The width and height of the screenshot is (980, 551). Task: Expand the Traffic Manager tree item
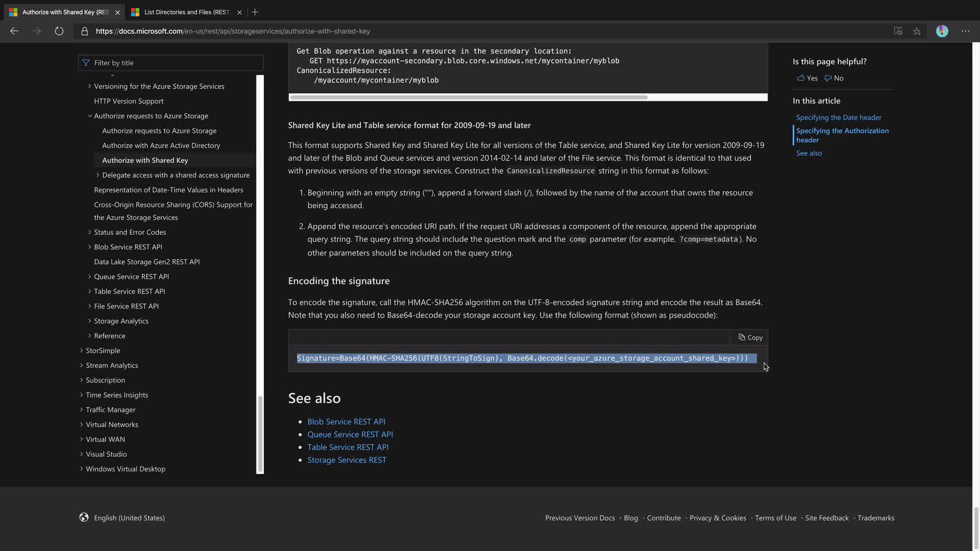[x=82, y=410]
